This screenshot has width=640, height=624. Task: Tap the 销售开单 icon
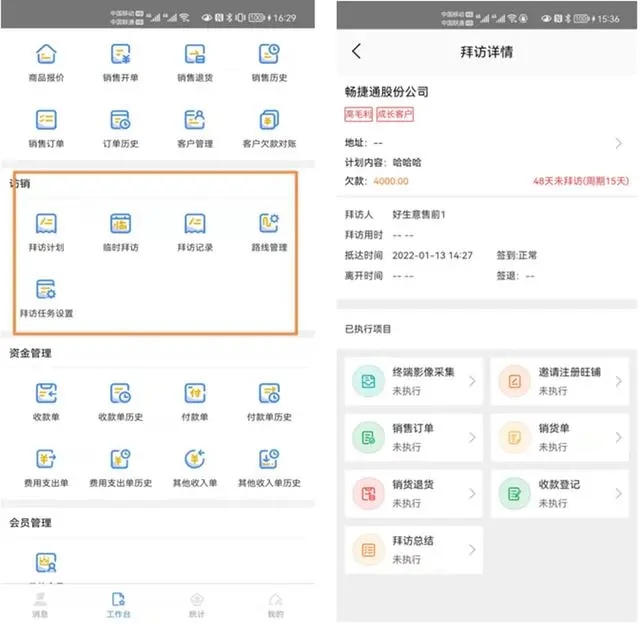point(121,54)
